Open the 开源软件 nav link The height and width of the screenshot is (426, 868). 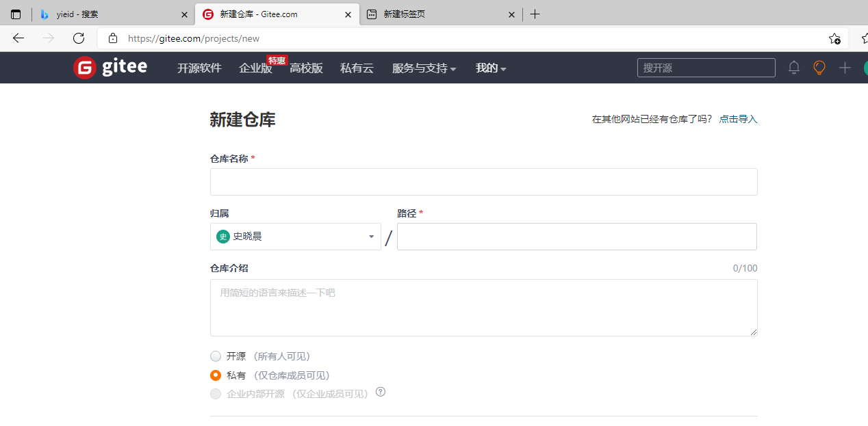(199, 68)
